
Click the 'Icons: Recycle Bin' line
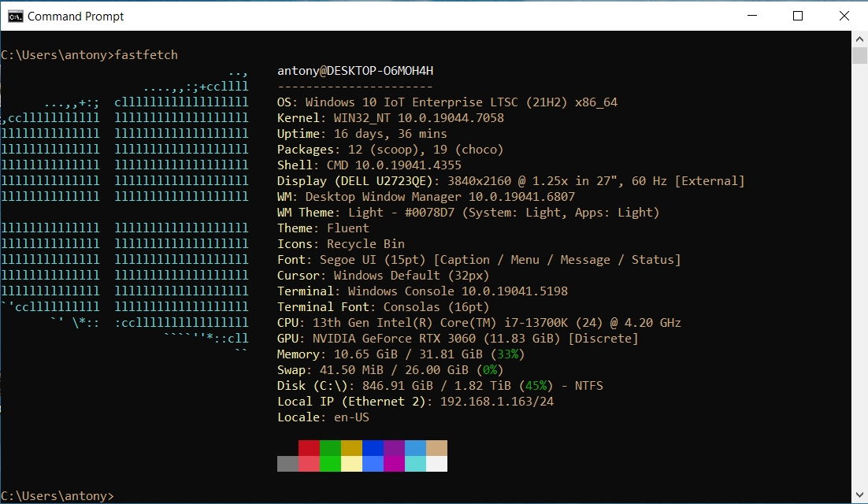coord(341,244)
